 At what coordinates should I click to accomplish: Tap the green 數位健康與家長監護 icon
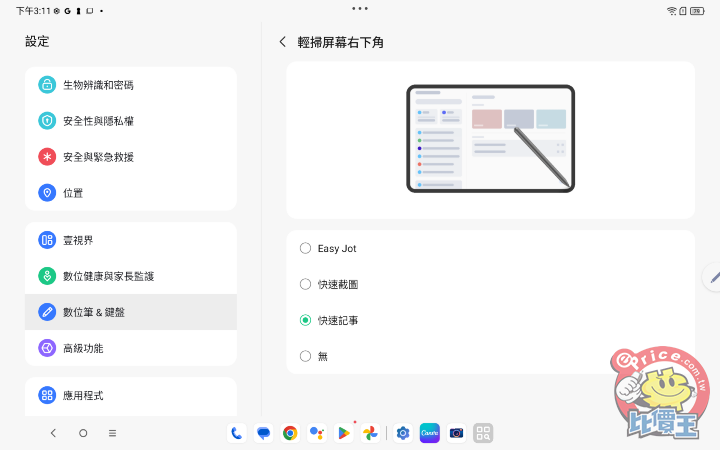(x=47, y=276)
